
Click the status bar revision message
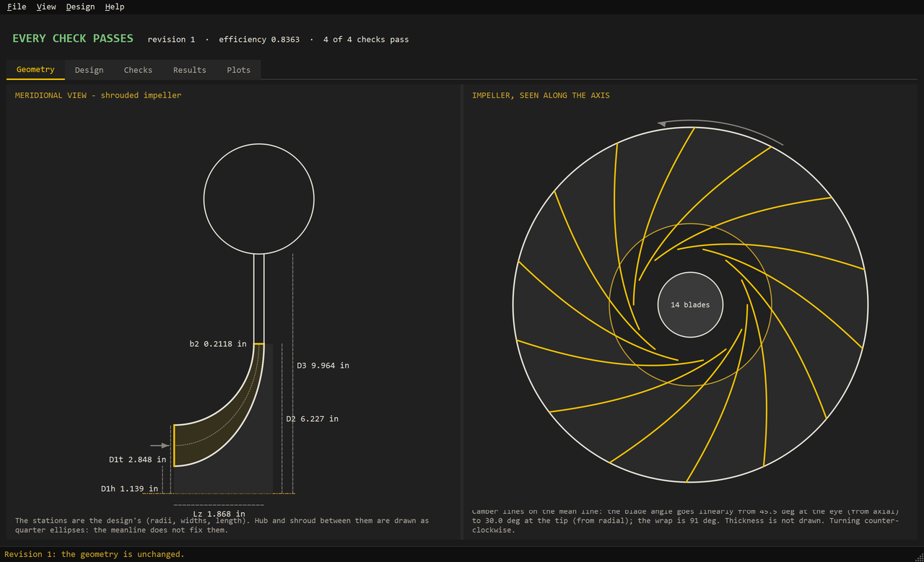tap(95, 554)
